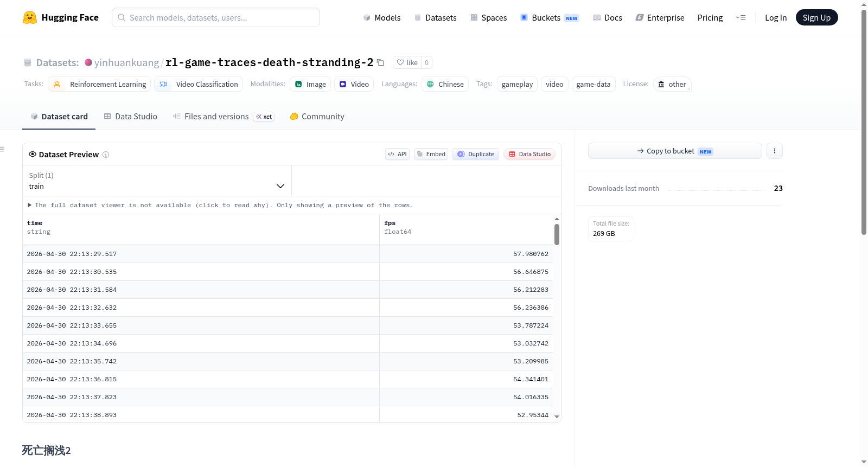Focus the search models, datasets, users field
This screenshot has width=868, height=467.
pos(216,17)
